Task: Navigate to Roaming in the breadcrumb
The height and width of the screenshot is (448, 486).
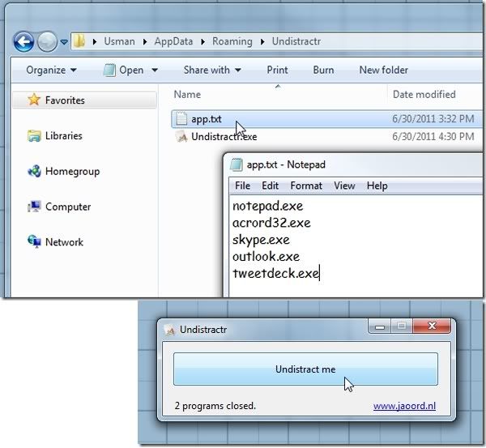Action: [x=232, y=41]
